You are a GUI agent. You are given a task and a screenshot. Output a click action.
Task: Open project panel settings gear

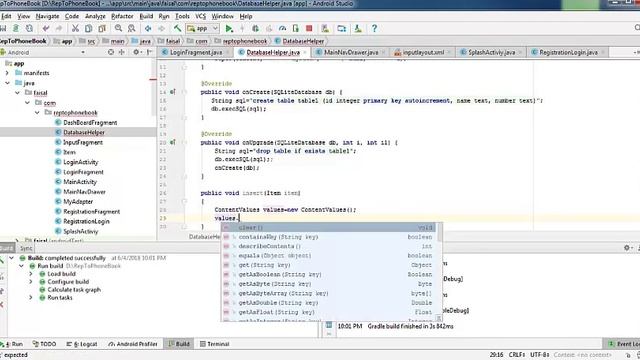click(x=136, y=52)
